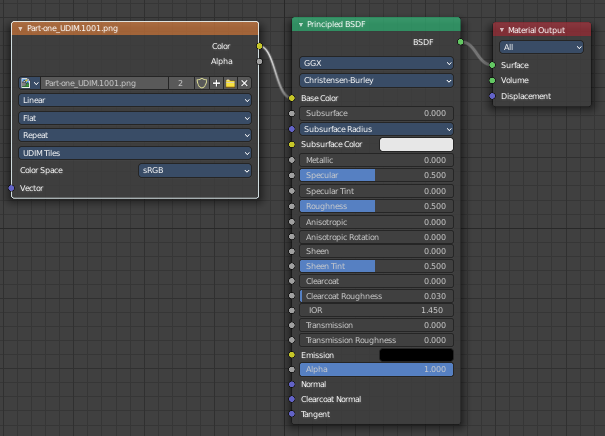Click the Clearcoat value field
Screen dimensions: 605x436
[376, 281]
